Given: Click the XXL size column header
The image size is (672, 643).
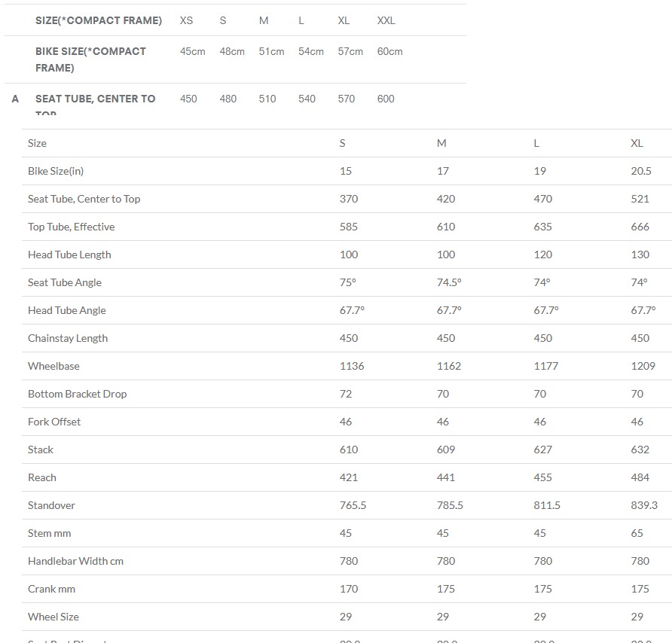Looking at the screenshot, I should [386, 20].
